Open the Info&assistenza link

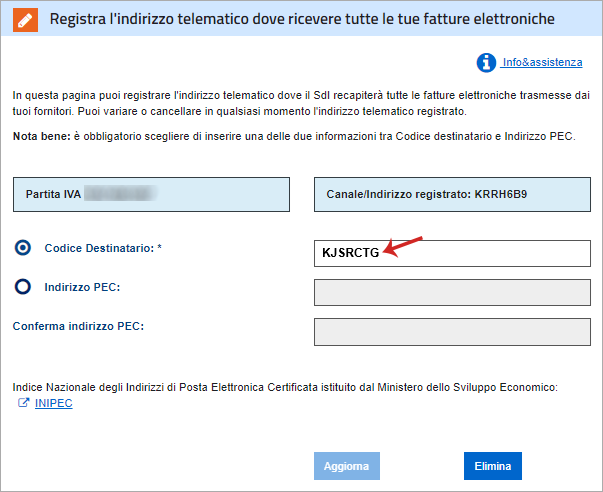[x=542, y=62]
